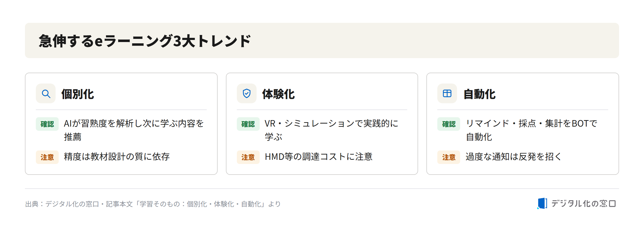
Task: Click the デジタル化の窓口 brand logo text
Action: 583,204
